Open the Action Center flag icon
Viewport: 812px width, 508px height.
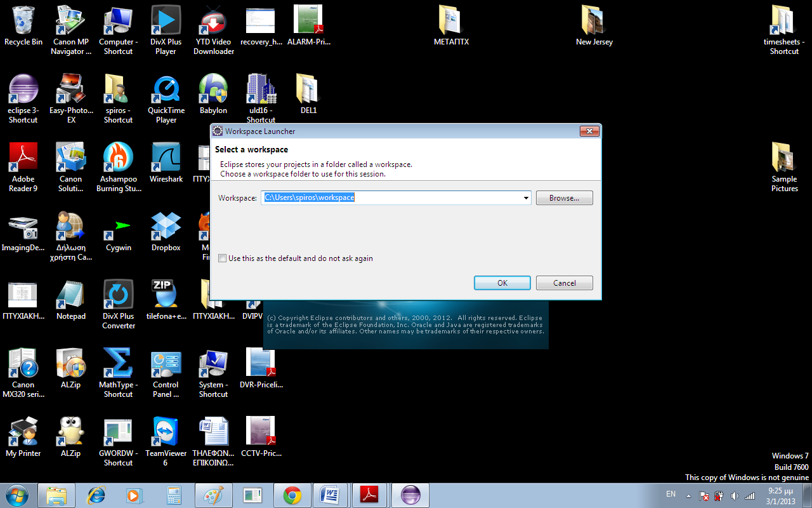pyautogui.click(x=704, y=495)
